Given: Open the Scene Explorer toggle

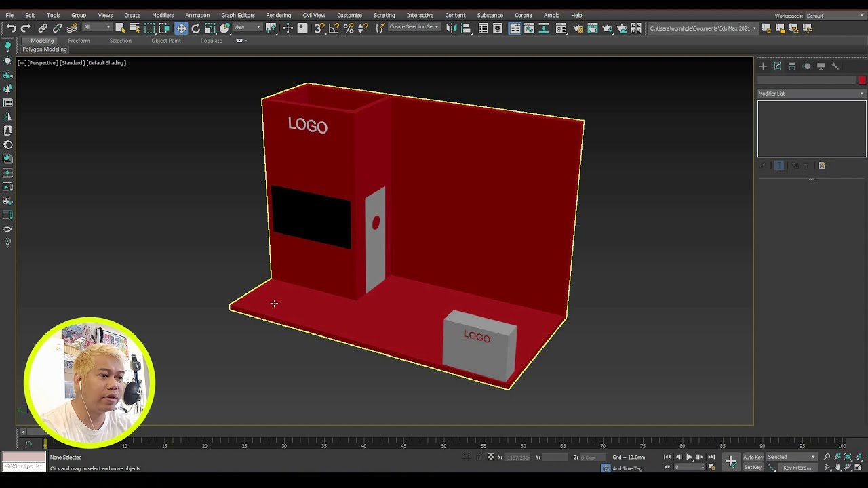Looking at the screenshot, I should 483,28.
